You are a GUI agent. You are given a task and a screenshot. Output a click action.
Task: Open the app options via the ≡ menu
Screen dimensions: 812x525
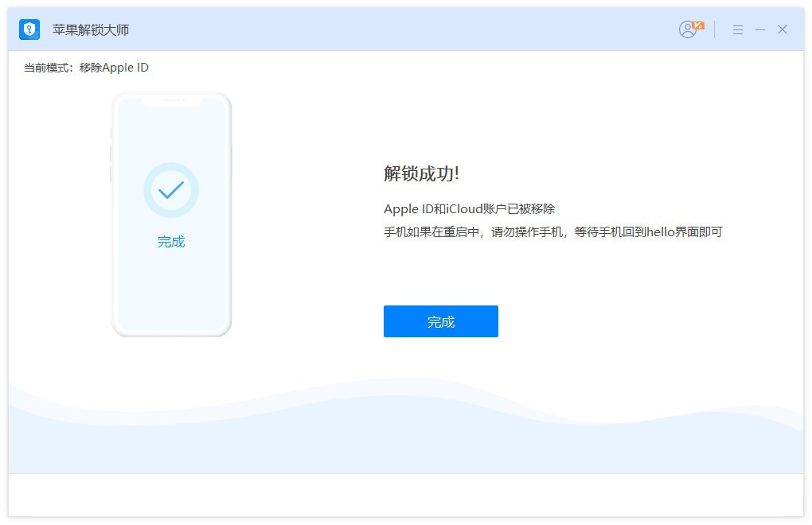(x=737, y=29)
